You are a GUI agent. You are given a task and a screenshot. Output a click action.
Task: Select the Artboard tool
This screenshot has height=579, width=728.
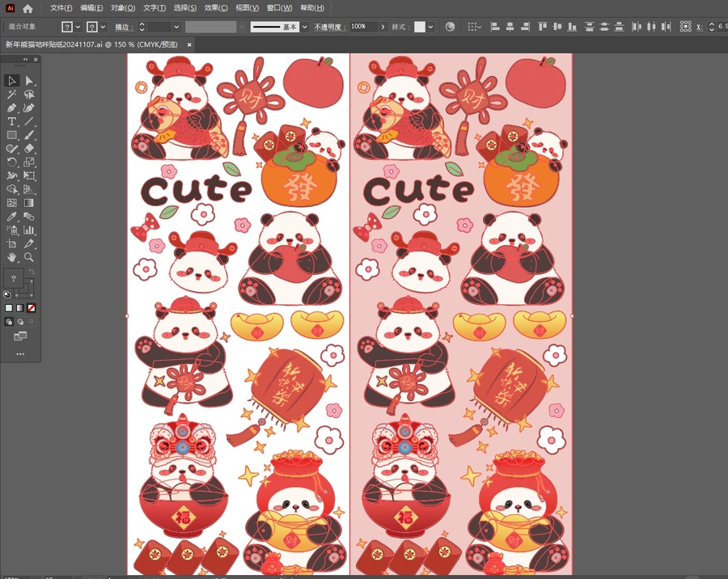point(11,243)
